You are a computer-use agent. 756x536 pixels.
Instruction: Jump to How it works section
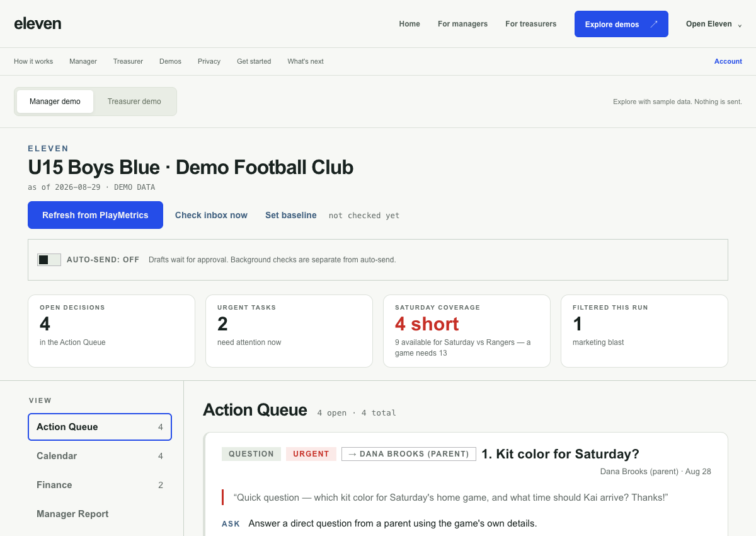coord(33,61)
